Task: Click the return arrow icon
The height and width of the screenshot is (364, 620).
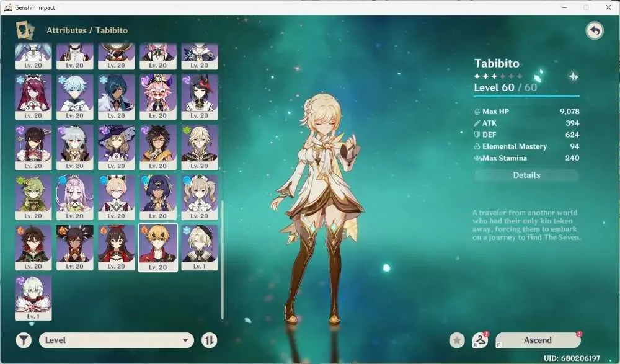Action: pos(595,30)
